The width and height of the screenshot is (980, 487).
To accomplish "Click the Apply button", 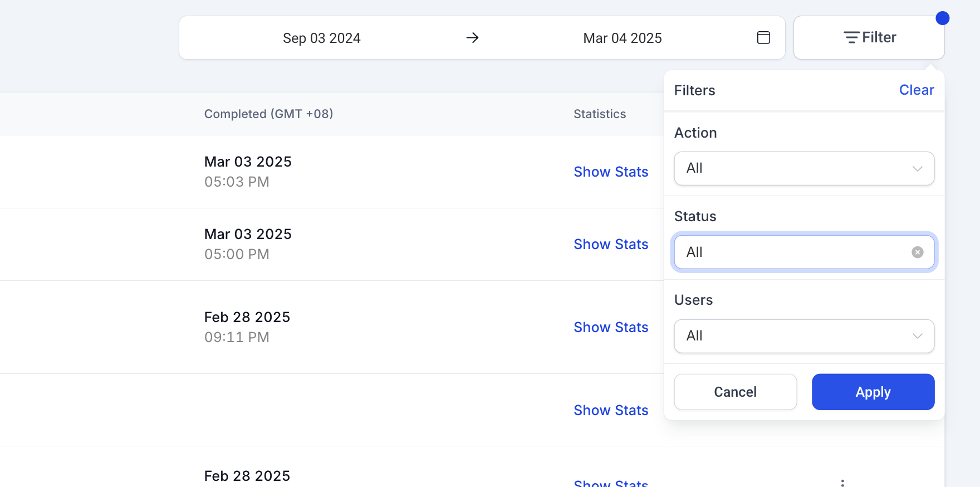I will coord(873,392).
